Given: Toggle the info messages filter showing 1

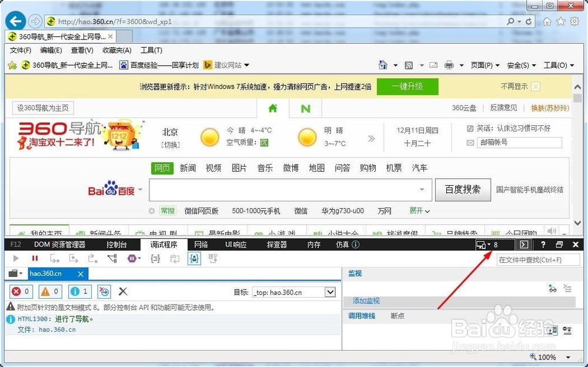Looking at the screenshot, I should [x=80, y=291].
